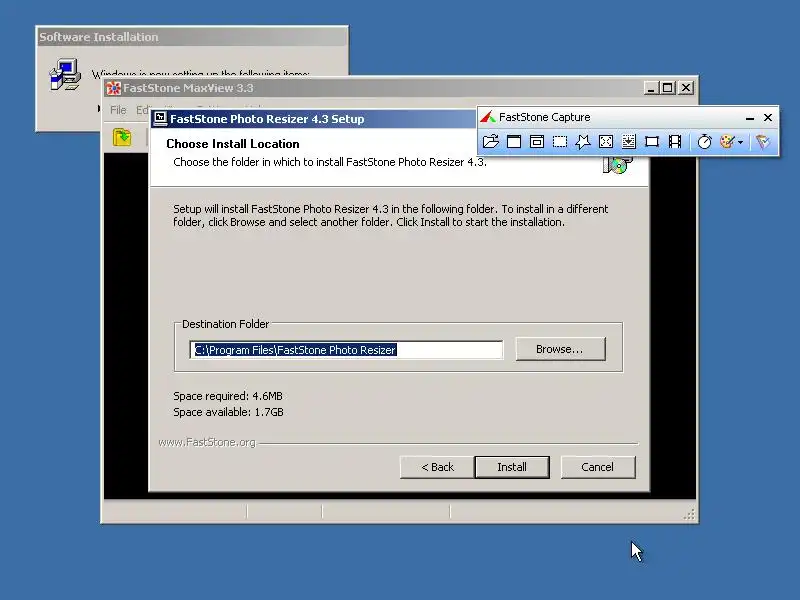800x600 pixels.
Task: Click the Software Installation title bar
Action: click(x=192, y=37)
